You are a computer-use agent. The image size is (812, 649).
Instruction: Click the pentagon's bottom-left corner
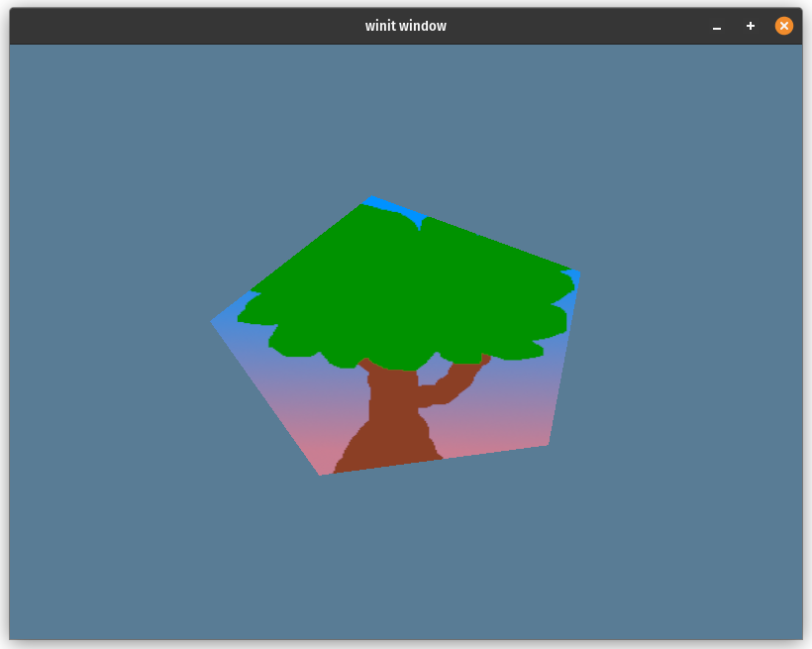click(x=322, y=473)
